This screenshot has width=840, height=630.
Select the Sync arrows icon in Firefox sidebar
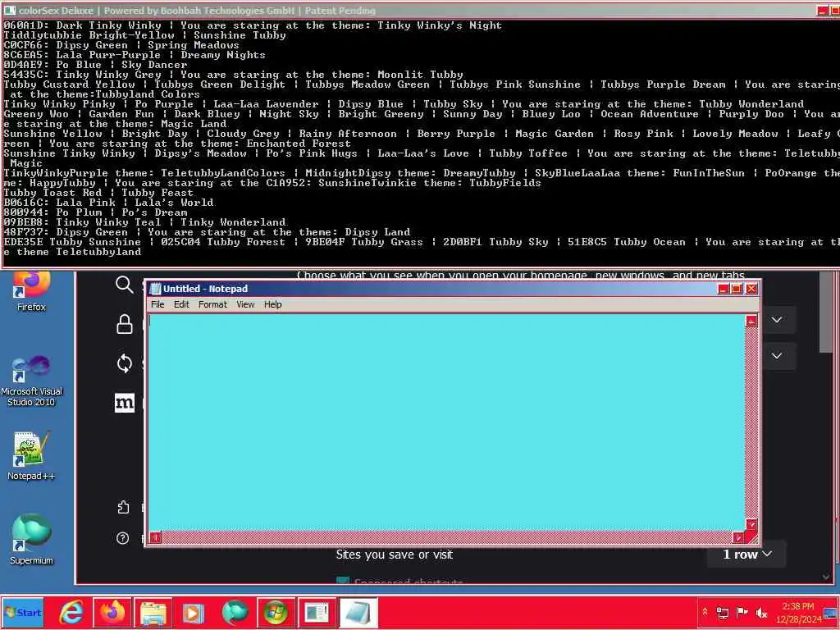[x=125, y=363]
